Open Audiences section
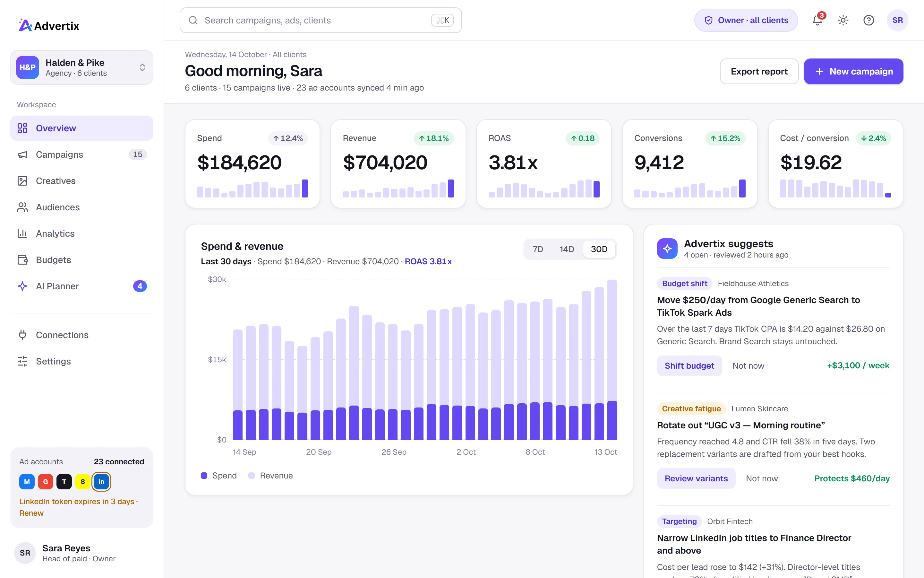The image size is (924, 578). pyautogui.click(x=82, y=207)
